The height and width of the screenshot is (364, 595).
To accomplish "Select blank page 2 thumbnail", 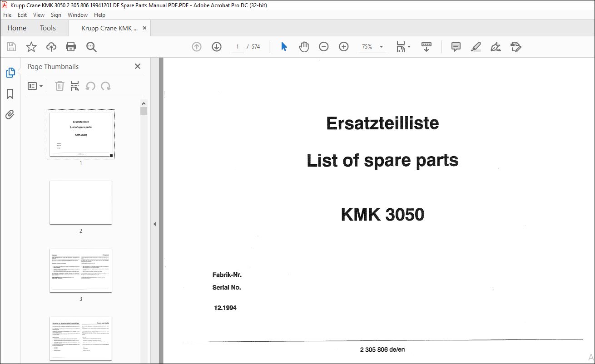I will point(81,202).
